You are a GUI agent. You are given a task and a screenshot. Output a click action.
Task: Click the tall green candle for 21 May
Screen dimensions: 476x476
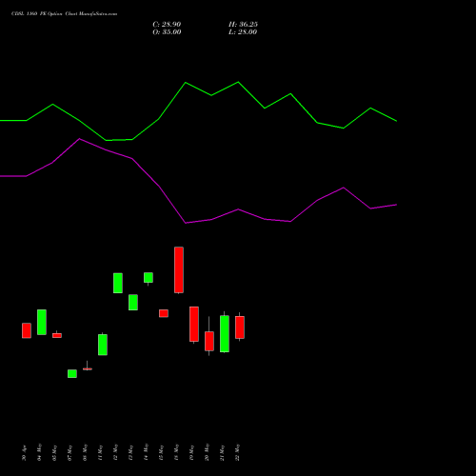(225, 334)
